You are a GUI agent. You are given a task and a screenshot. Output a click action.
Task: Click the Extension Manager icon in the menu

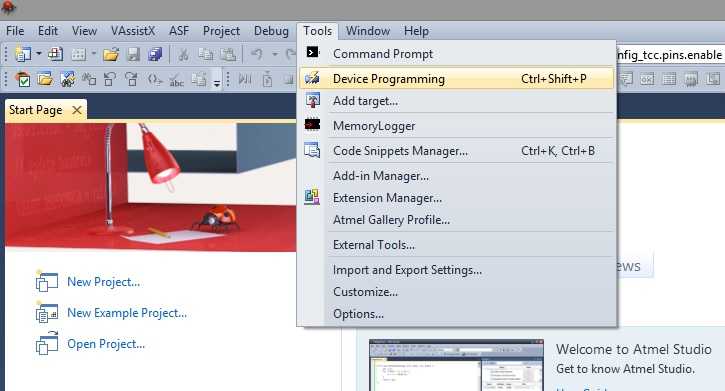tap(312, 197)
